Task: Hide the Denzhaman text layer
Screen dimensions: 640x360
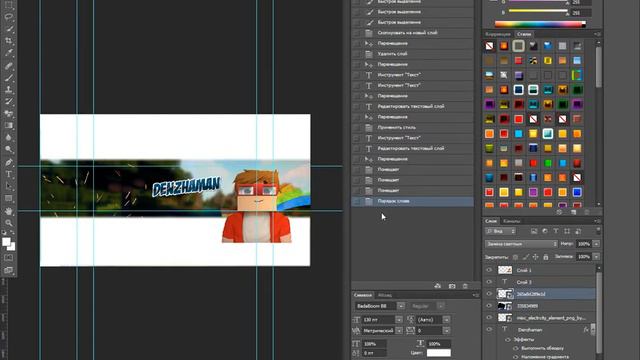Action: [x=489, y=329]
